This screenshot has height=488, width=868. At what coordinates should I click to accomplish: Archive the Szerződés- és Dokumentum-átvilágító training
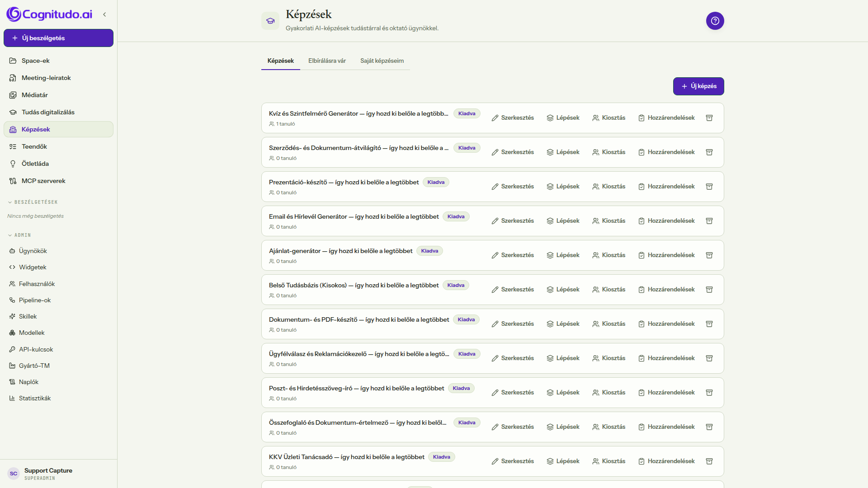tap(709, 152)
